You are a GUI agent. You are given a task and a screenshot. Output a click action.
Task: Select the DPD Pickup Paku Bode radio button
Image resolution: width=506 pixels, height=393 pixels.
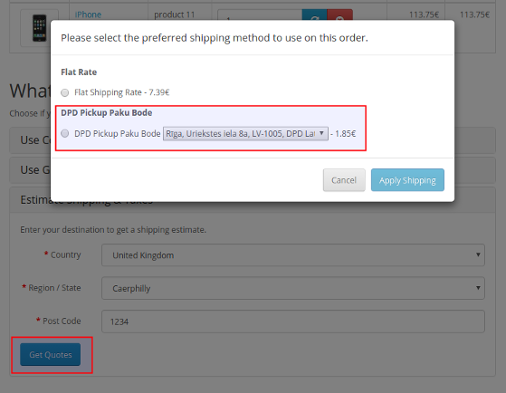point(65,133)
